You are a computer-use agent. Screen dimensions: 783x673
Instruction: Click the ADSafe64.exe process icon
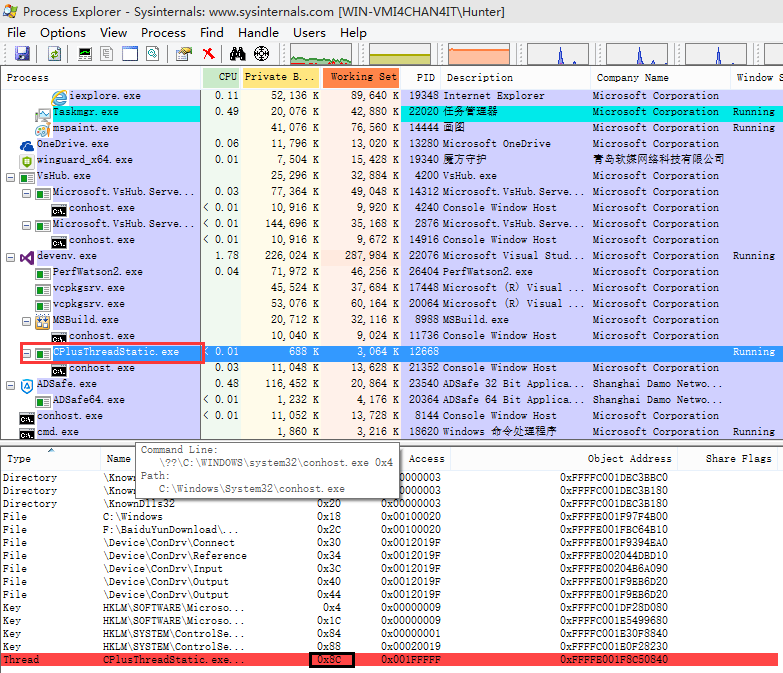click(x=43, y=402)
